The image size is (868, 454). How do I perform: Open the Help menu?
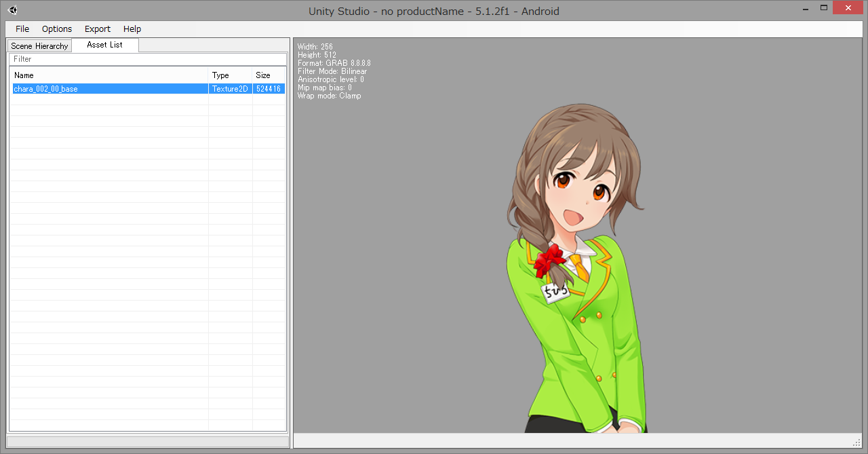coord(132,29)
